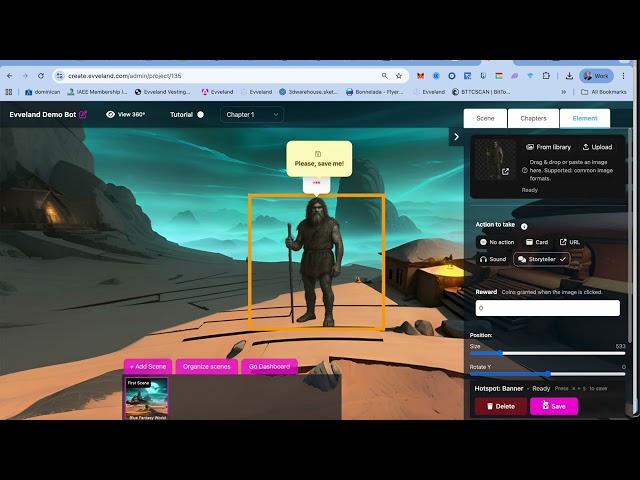Screen dimensions: 640x480
Task: Switch to the Scene tab
Action: click(485, 118)
